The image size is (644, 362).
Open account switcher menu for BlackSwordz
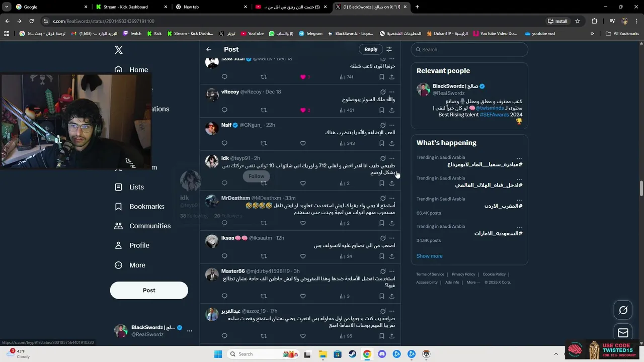(x=189, y=331)
